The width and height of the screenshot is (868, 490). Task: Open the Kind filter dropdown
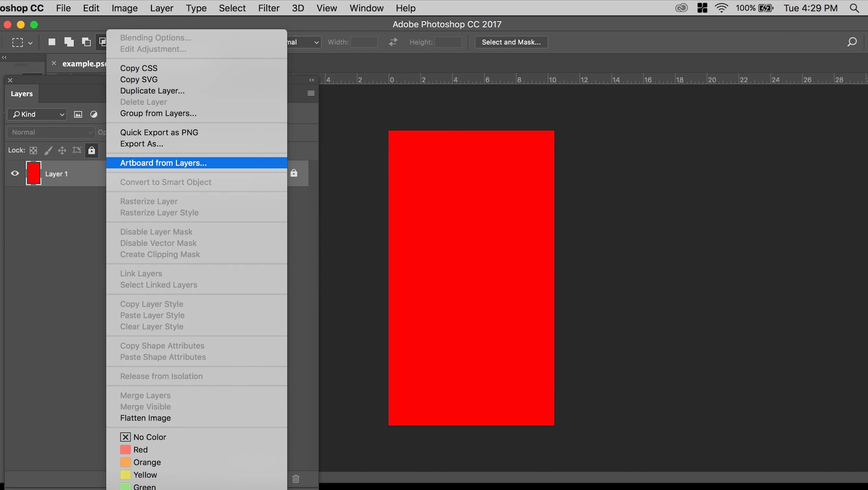pyautogui.click(x=37, y=114)
